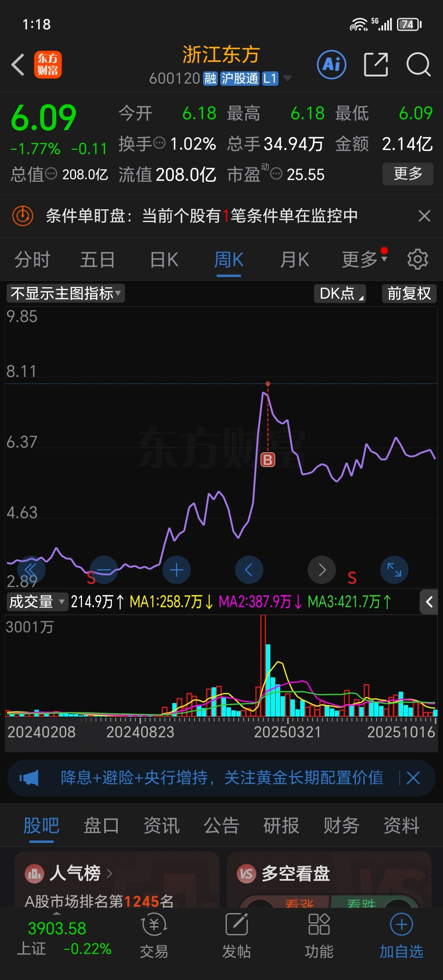
Task: Tap the 融 margin trading badge
Action: pyautogui.click(x=210, y=78)
